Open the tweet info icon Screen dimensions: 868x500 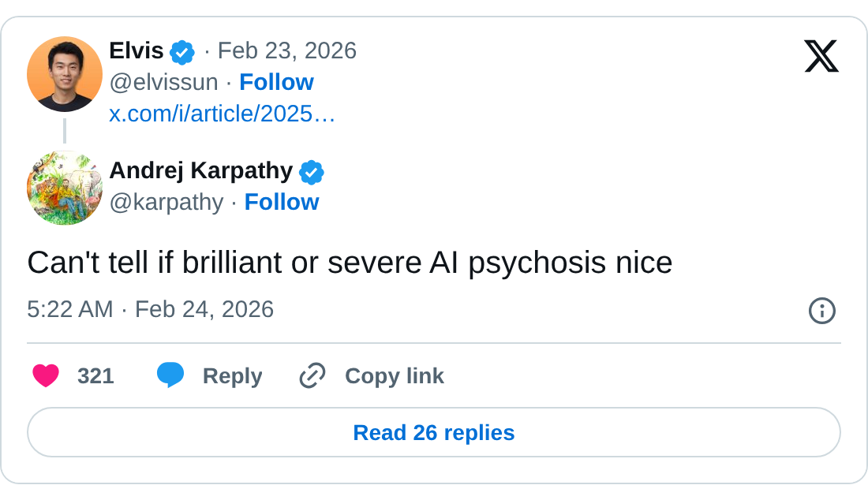coord(821,311)
